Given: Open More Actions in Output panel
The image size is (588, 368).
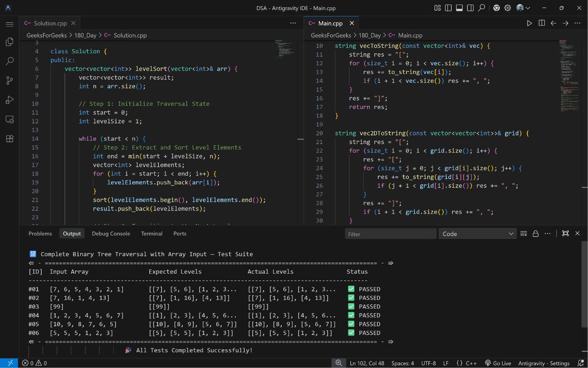Looking at the screenshot, I should tap(547, 234).
